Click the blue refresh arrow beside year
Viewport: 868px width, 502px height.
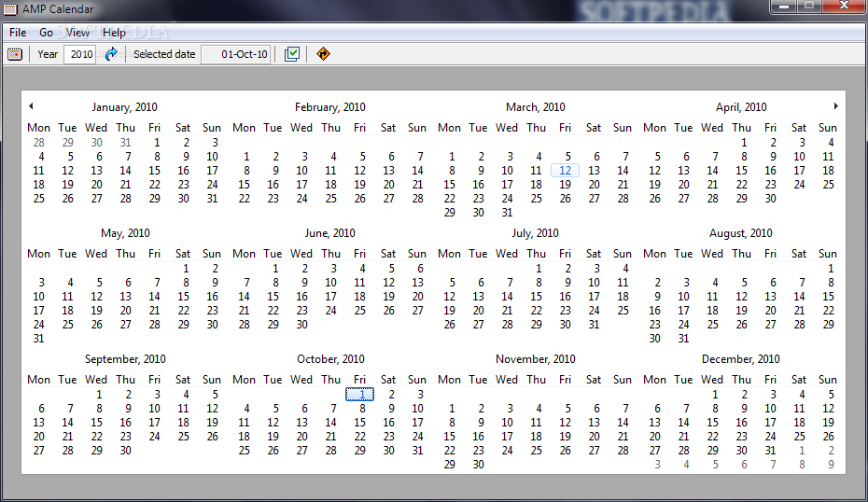pos(111,54)
